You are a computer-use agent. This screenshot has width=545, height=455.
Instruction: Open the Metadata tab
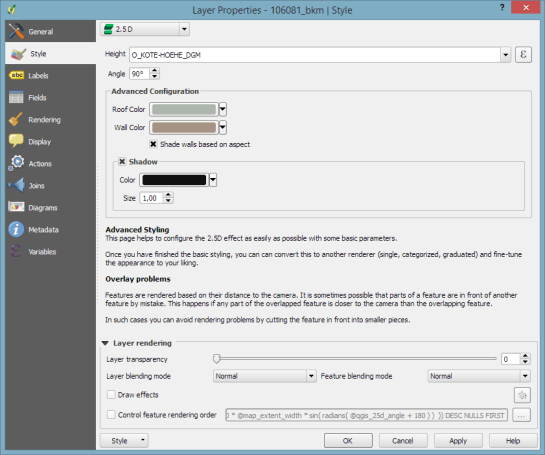50,229
